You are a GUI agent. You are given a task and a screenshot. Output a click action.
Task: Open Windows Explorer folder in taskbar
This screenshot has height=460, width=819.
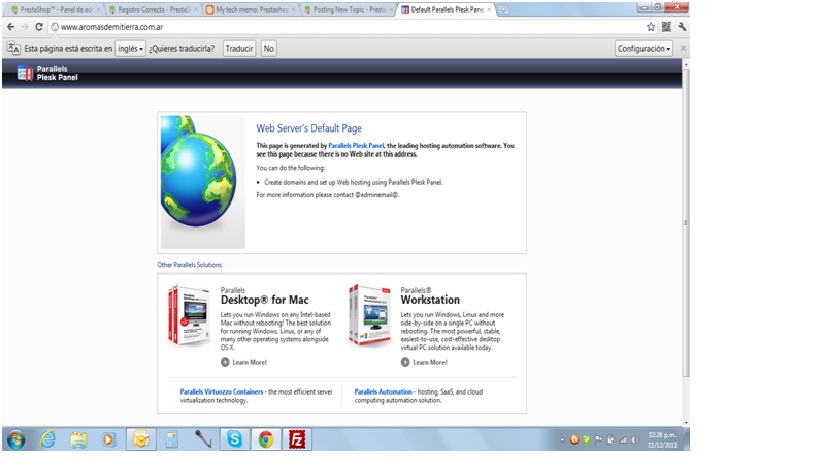pyautogui.click(x=79, y=440)
